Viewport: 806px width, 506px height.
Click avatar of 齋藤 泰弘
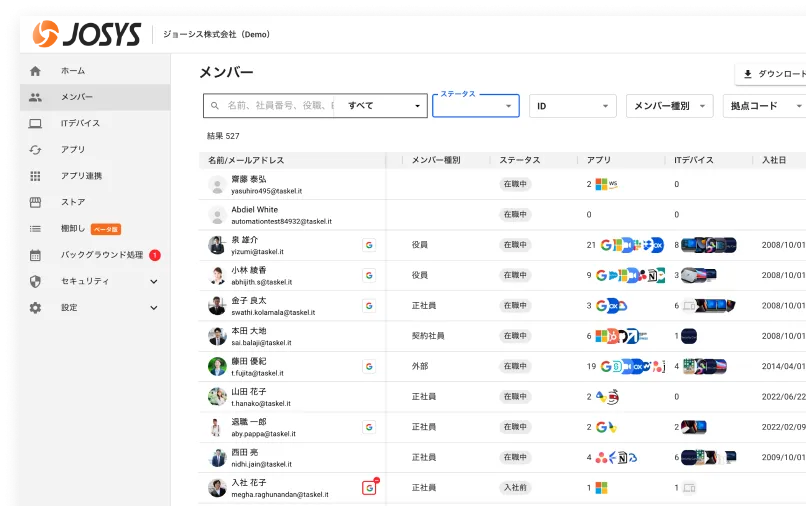coord(217,185)
